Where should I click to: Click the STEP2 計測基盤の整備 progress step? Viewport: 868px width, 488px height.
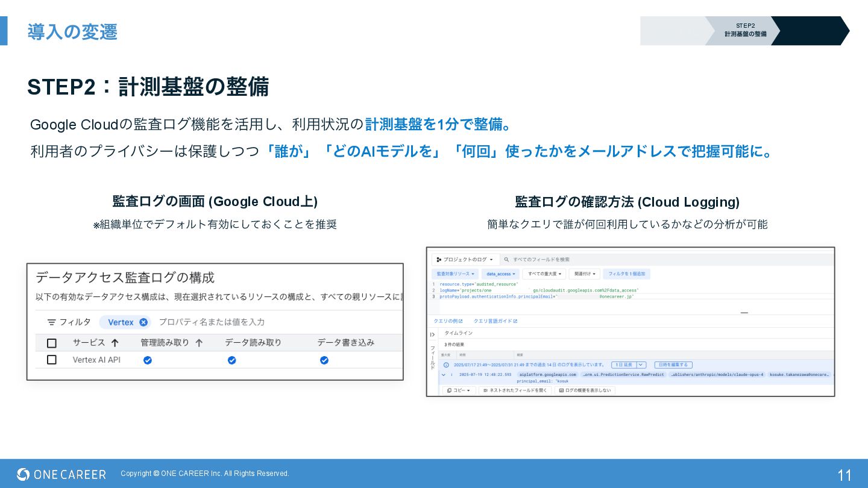tap(746, 30)
